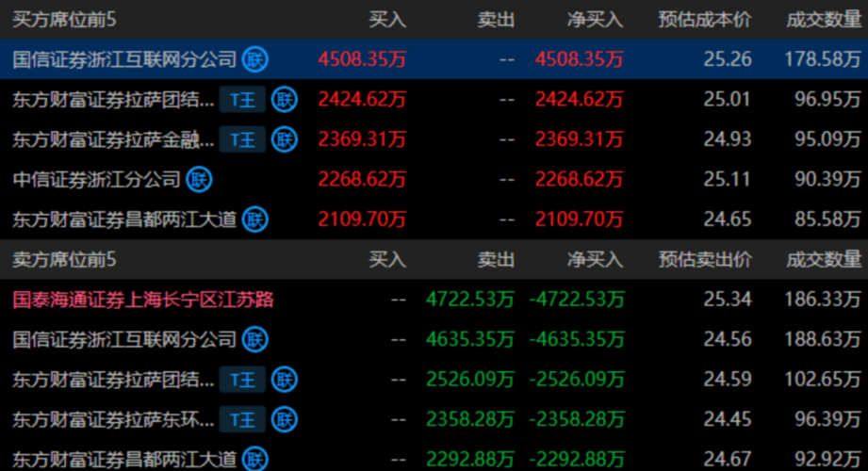Open seat 国泰海通证券上海长宁区江苏路
This screenshot has width=868, height=471.
143,300
